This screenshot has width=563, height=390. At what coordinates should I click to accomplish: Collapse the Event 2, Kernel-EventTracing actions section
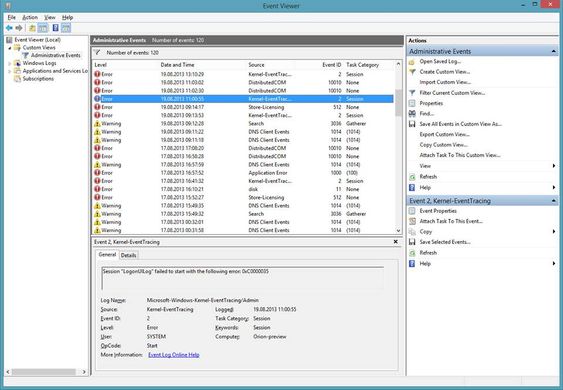(x=553, y=200)
